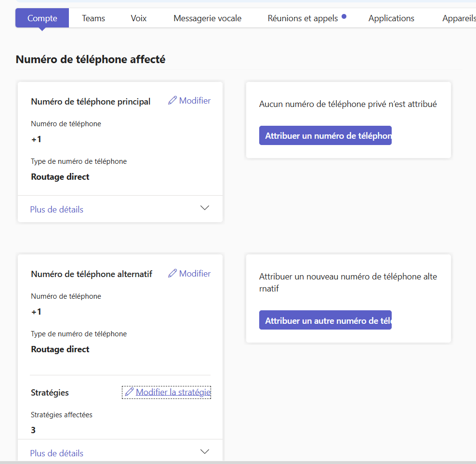Screen dimensions: 476x464
Task: Click Attribuer un autre numéro button
Action: point(325,320)
